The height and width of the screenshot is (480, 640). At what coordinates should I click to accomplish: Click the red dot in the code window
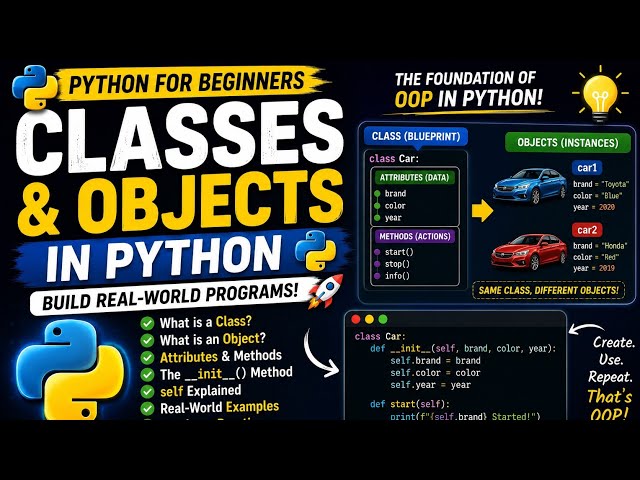click(x=356, y=319)
